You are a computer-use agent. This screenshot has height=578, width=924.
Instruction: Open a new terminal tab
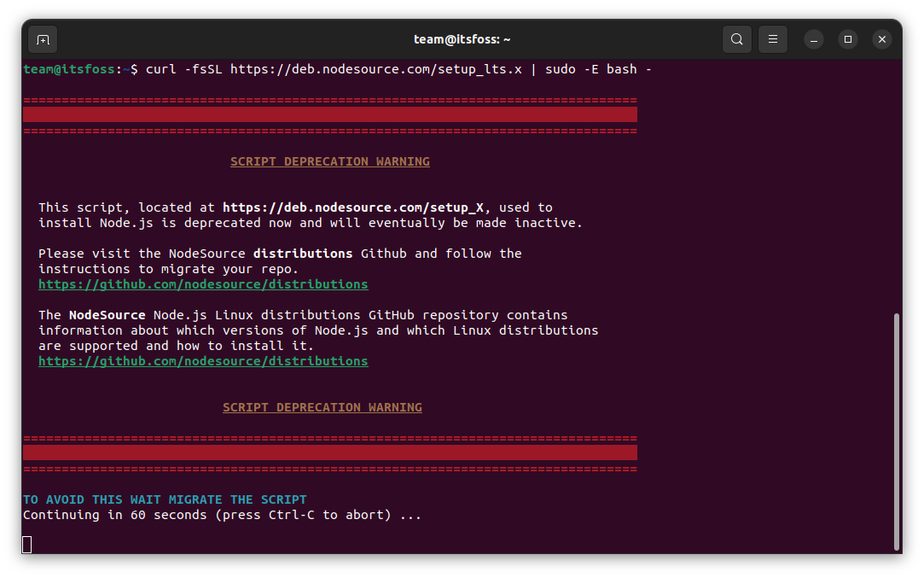click(x=43, y=39)
